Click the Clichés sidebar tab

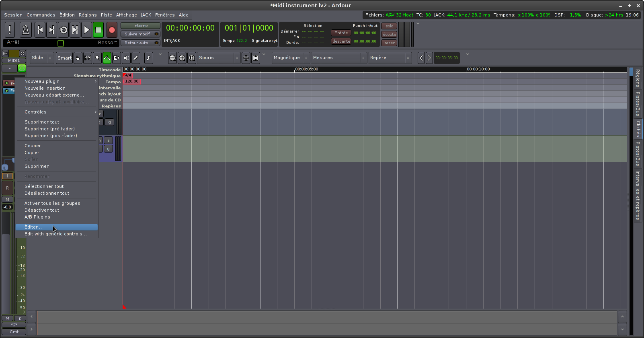click(x=638, y=129)
